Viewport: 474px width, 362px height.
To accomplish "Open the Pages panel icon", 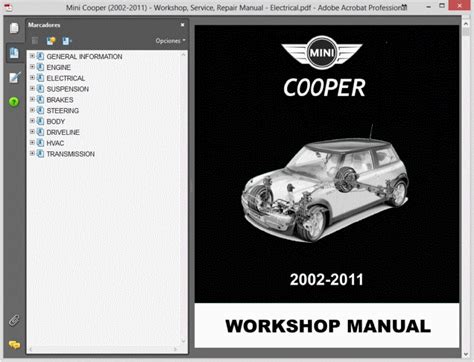I will pos(14,28).
